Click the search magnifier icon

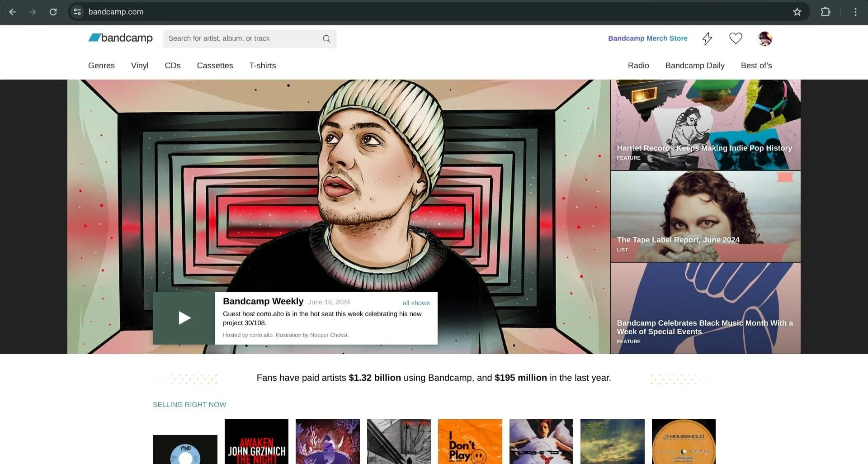click(326, 39)
